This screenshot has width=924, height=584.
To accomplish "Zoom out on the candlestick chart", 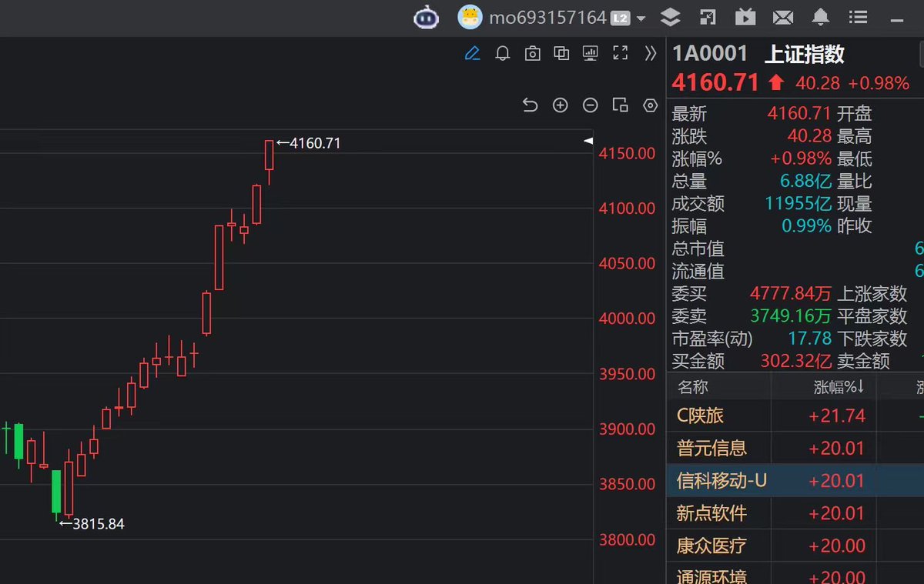I will (x=590, y=105).
